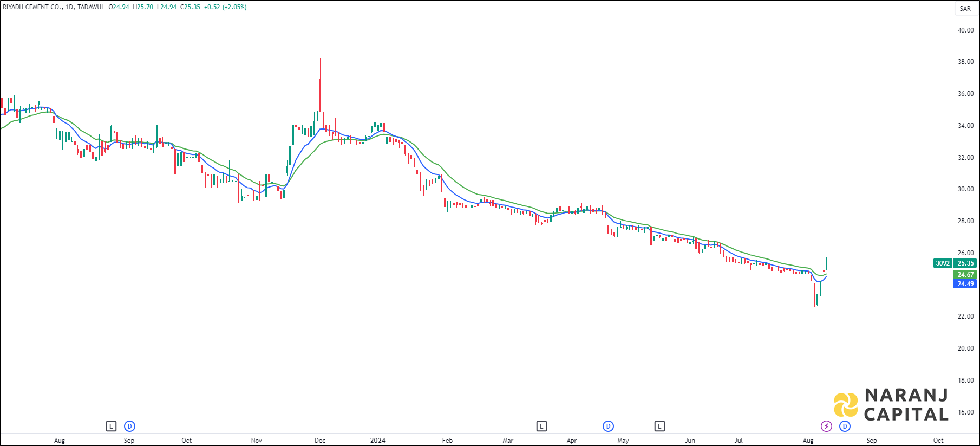Click the green moving average label 24.67
This screenshot has width=980, height=446.
[965, 275]
